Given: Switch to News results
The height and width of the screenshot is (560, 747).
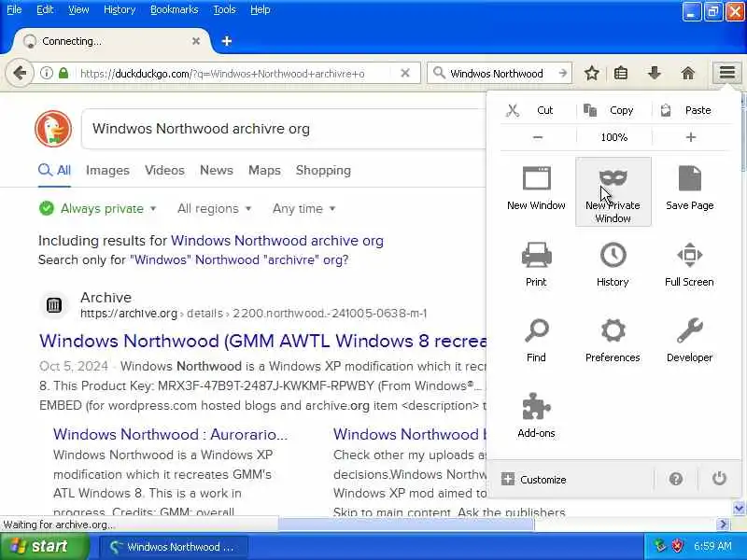Looking at the screenshot, I should point(217,170).
